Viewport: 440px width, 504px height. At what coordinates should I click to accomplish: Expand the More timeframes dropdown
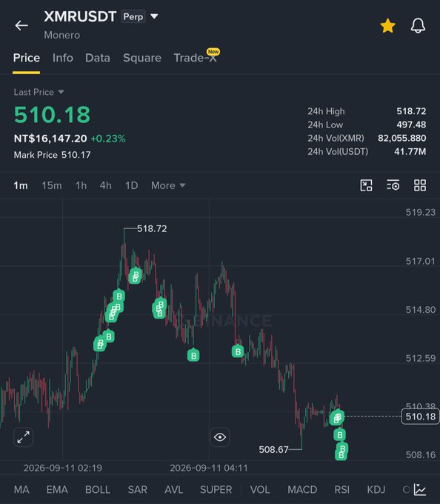(168, 185)
